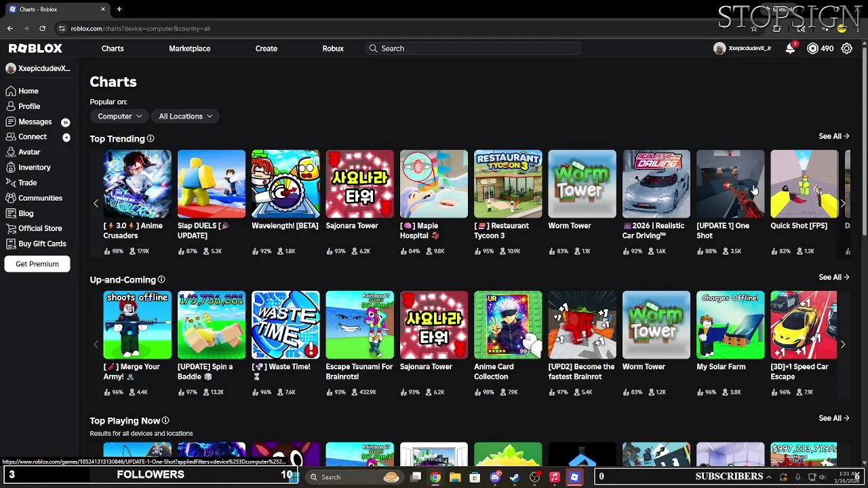The height and width of the screenshot is (488, 868).
Task: Open Merge Your Army! game thumbnail
Action: 137,325
